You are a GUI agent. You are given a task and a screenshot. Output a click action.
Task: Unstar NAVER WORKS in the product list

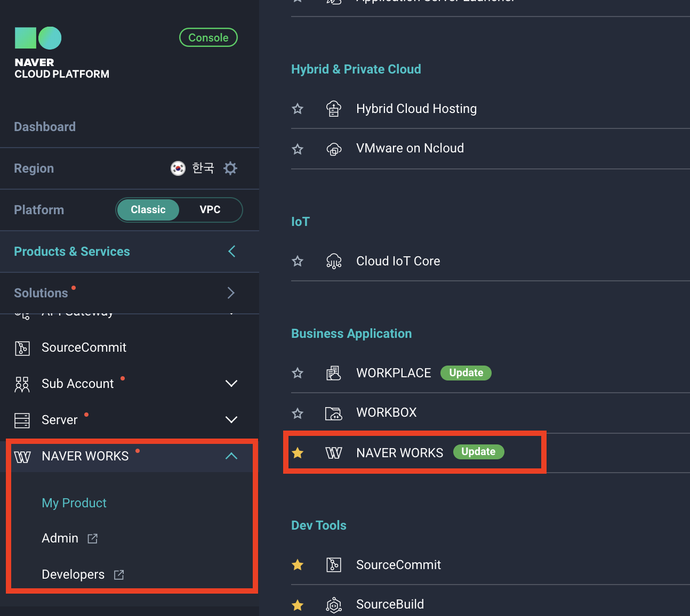(298, 453)
